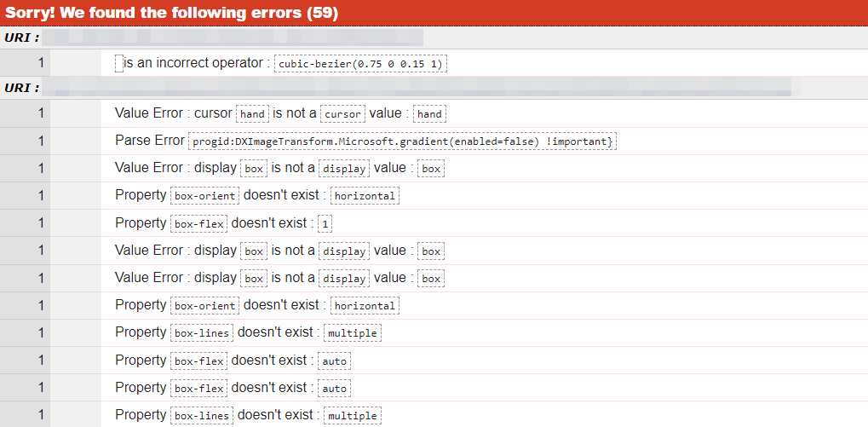868x427 pixels.
Task: Click the 'hand' code following 'cursor value :'
Action: (x=429, y=114)
